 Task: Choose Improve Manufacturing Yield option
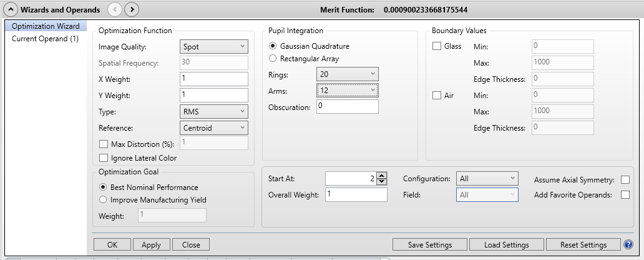pyautogui.click(x=104, y=200)
